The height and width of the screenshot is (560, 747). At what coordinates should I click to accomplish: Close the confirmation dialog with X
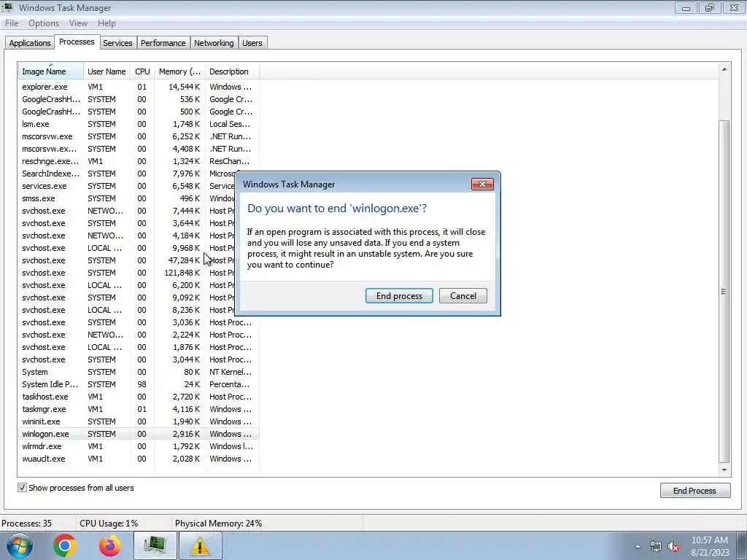click(x=482, y=184)
